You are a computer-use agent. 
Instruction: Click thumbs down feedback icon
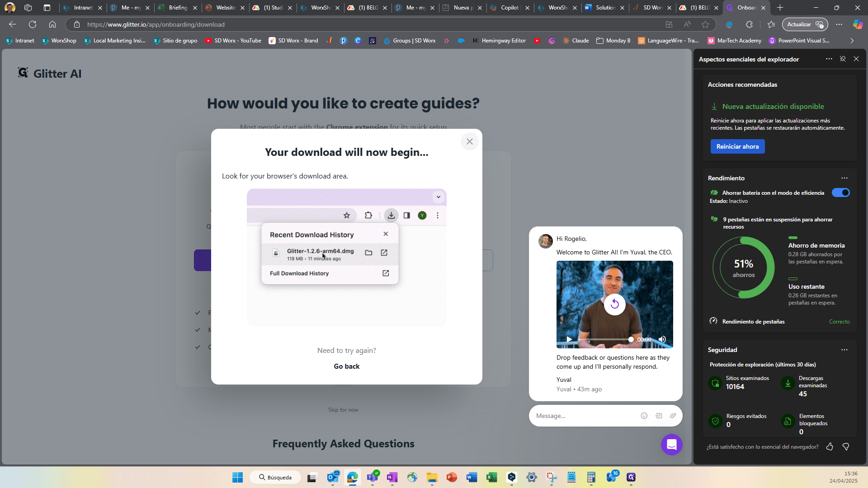pyautogui.click(x=846, y=446)
